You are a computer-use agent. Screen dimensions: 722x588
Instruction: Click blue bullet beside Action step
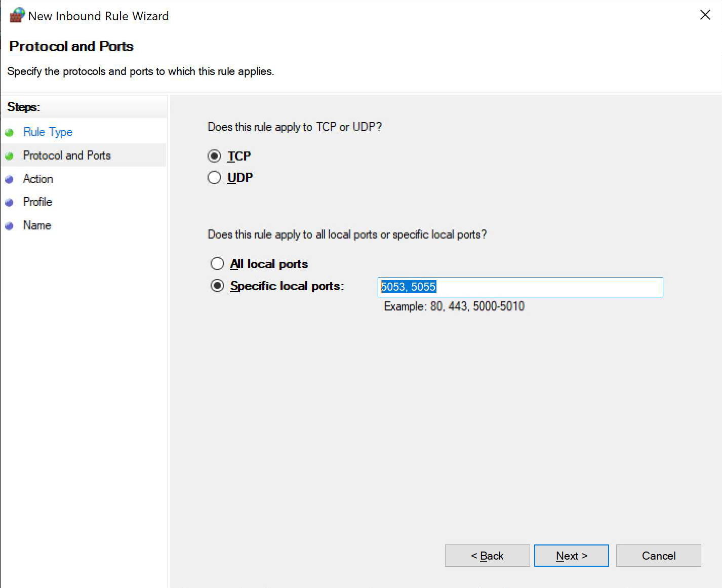(9, 179)
